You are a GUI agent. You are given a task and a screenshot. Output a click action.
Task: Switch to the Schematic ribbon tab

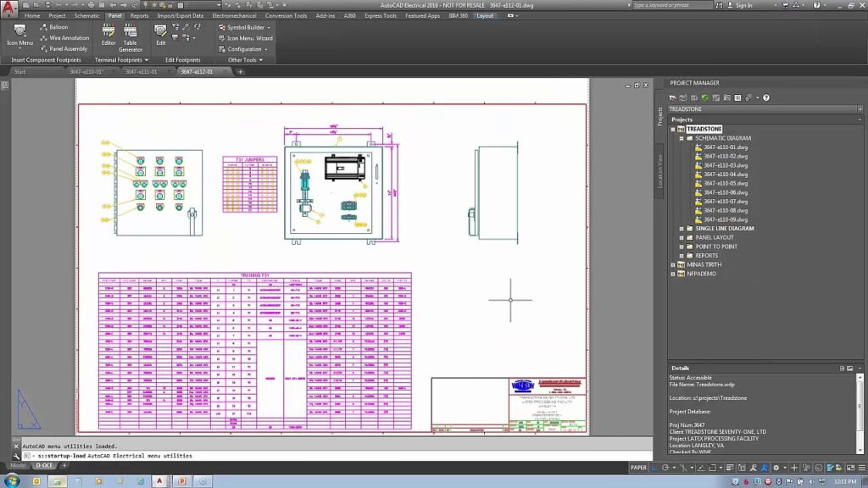pyautogui.click(x=87, y=15)
